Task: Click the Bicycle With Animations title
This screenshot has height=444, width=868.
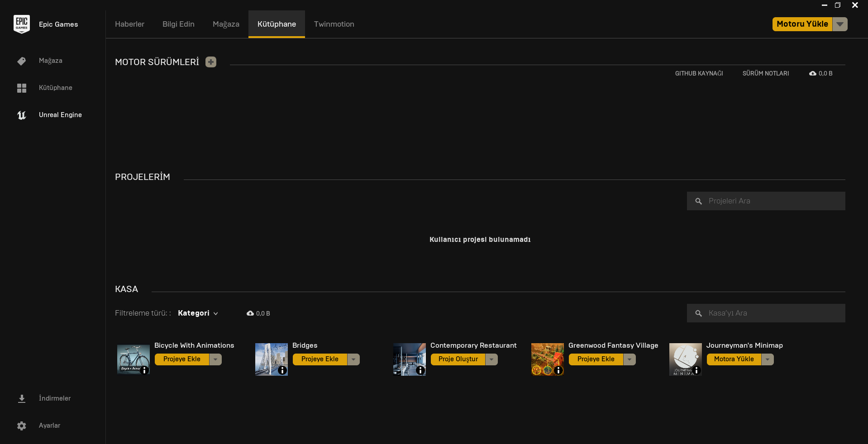Action: point(194,345)
